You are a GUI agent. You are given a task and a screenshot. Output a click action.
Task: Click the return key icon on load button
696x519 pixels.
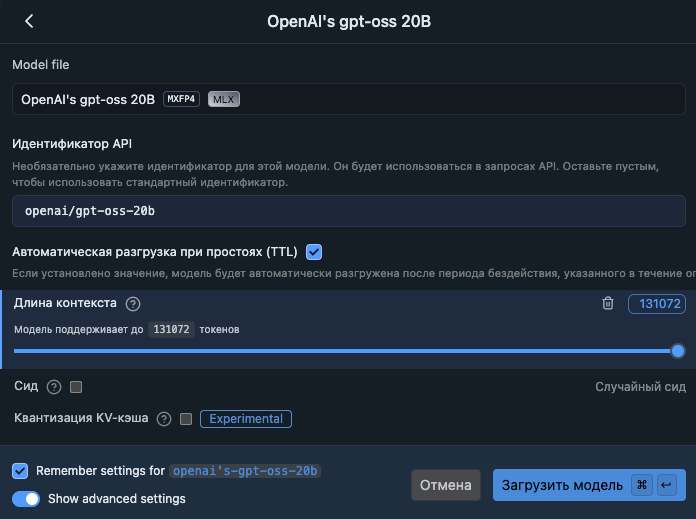(x=666, y=485)
